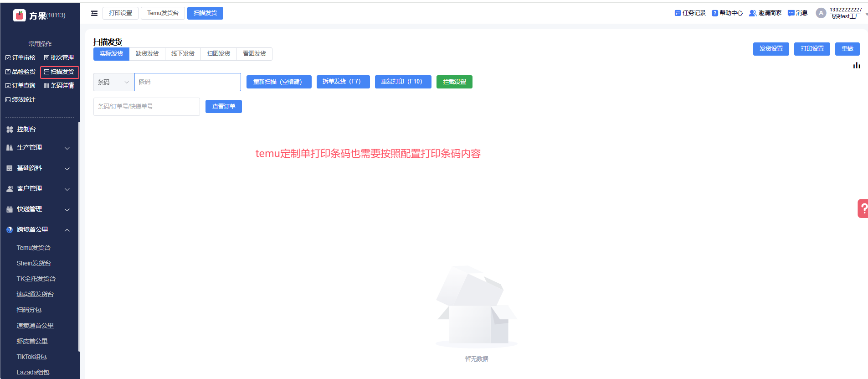Open 订单查询 shortcut in sidebar
The image size is (868, 379).
coord(21,86)
